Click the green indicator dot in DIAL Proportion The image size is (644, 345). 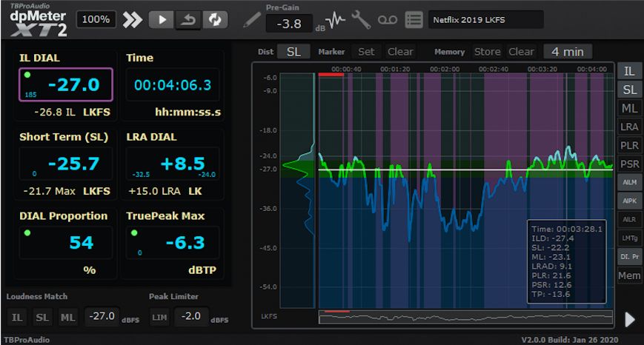point(27,233)
